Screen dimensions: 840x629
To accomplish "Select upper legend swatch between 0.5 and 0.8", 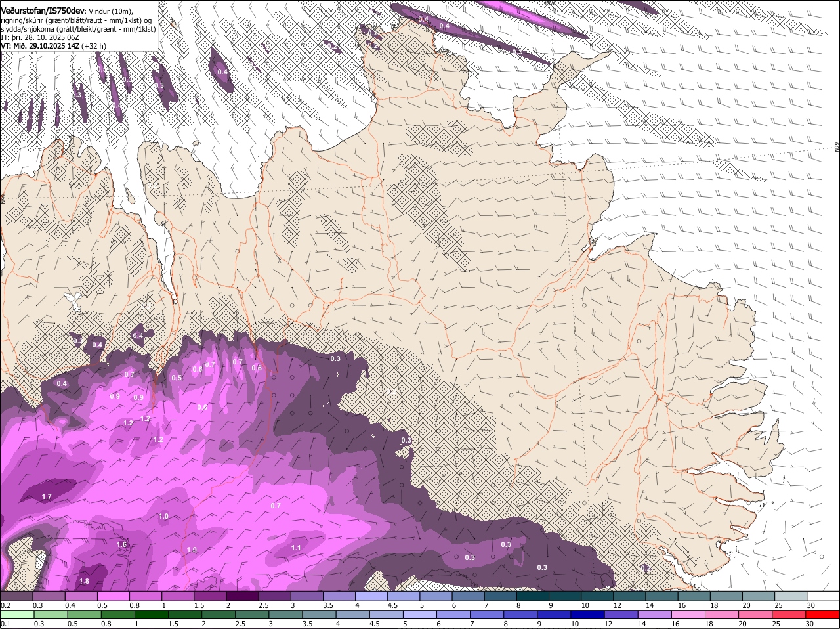I will point(114,596).
